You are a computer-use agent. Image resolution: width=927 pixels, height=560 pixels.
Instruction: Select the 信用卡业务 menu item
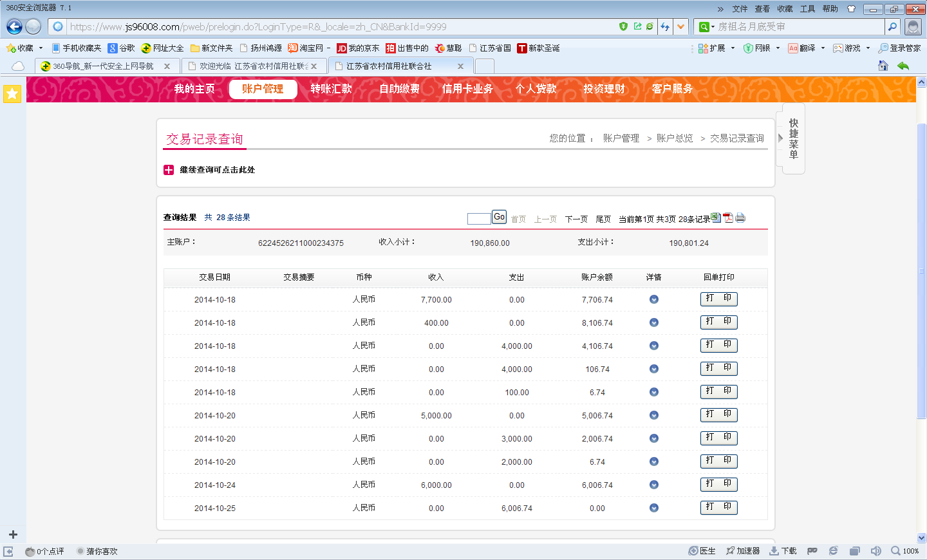tap(467, 89)
